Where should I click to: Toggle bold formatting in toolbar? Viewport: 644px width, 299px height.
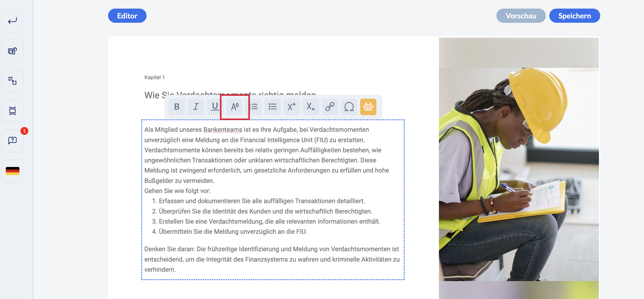point(177,107)
